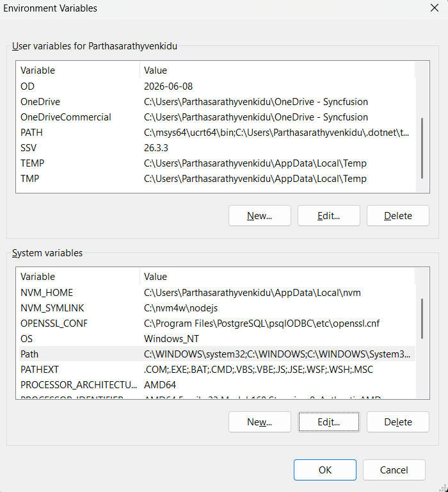Viewport: 448px width, 492px height.
Task: Click the AppData\Local\nvm value
Action: [x=252, y=292]
